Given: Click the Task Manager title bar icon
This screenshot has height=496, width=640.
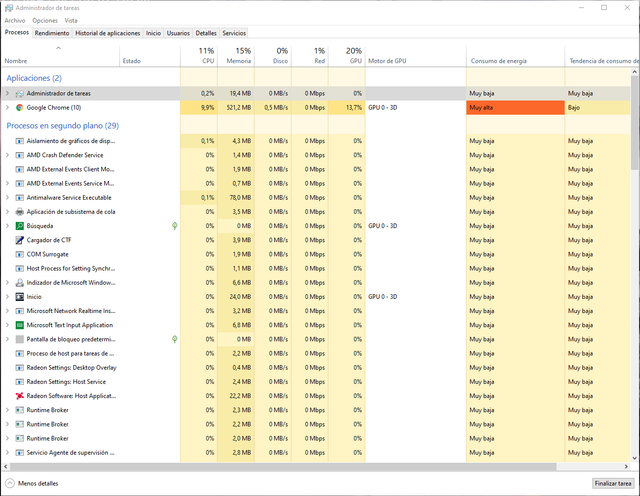Looking at the screenshot, I should (9, 8).
